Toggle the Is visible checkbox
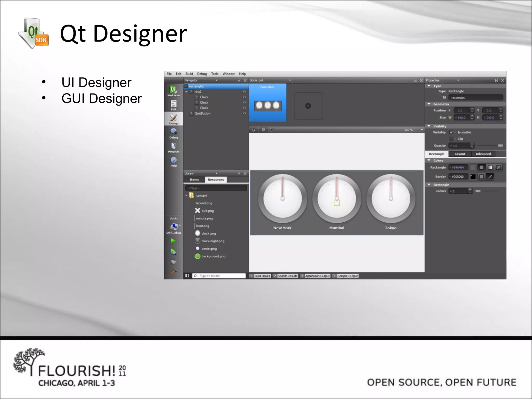This screenshot has height=399, width=532. click(x=451, y=132)
